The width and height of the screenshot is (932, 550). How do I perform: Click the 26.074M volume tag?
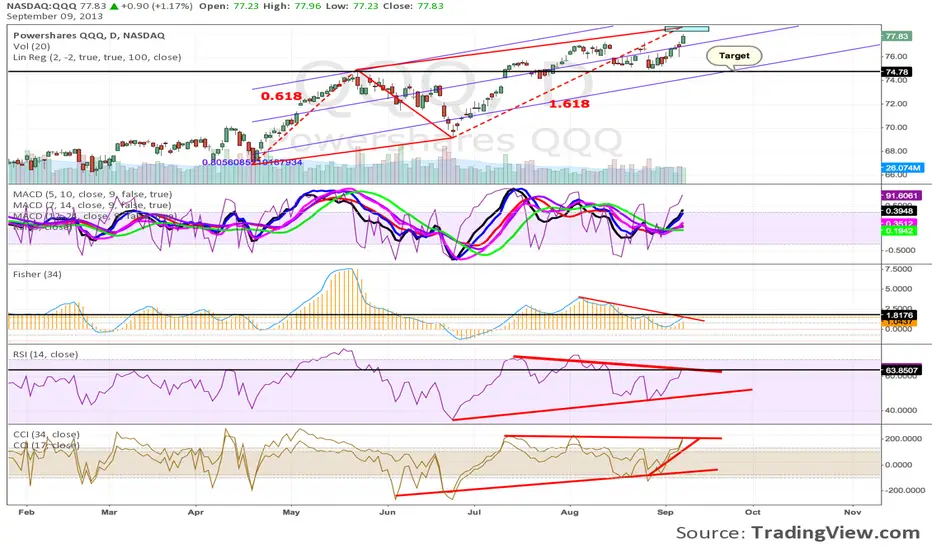[x=903, y=168]
